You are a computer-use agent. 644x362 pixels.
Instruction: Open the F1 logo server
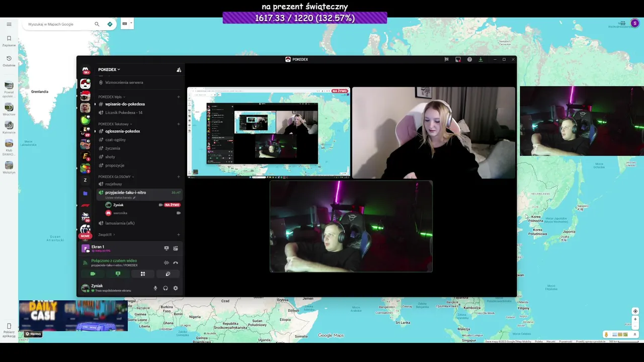(x=85, y=205)
